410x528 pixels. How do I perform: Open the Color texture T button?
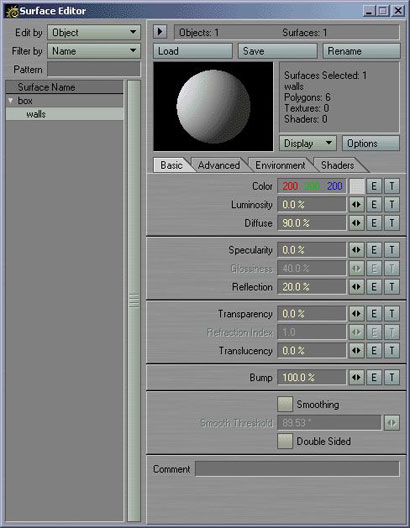[x=392, y=186]
